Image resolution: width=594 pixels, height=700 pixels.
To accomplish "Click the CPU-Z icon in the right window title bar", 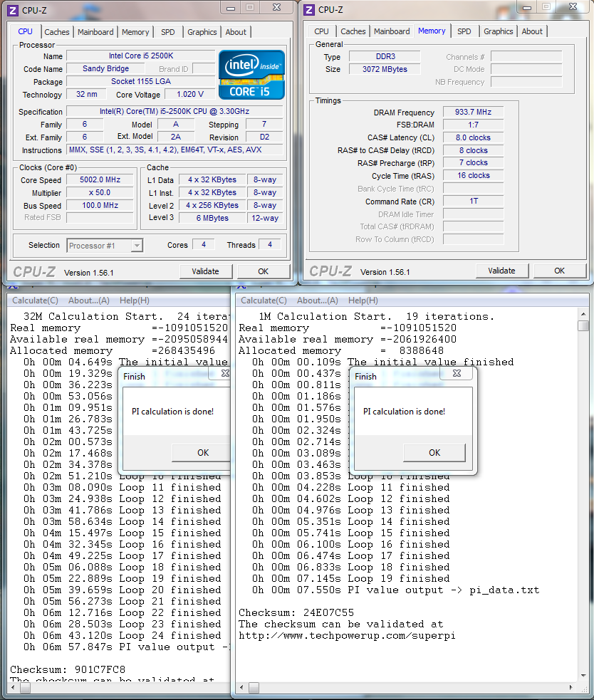I will pos(309,9).
